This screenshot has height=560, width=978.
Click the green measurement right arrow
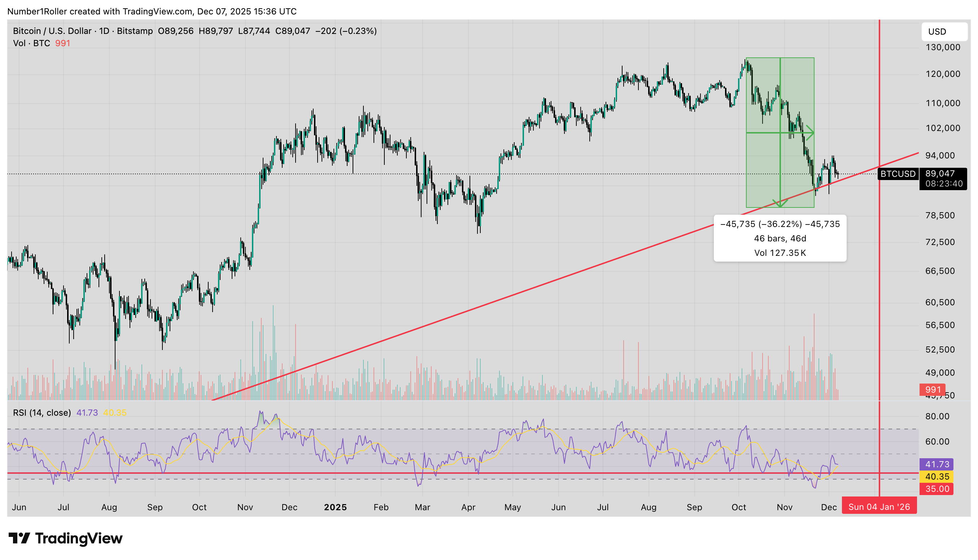click(x=809, y=133)
